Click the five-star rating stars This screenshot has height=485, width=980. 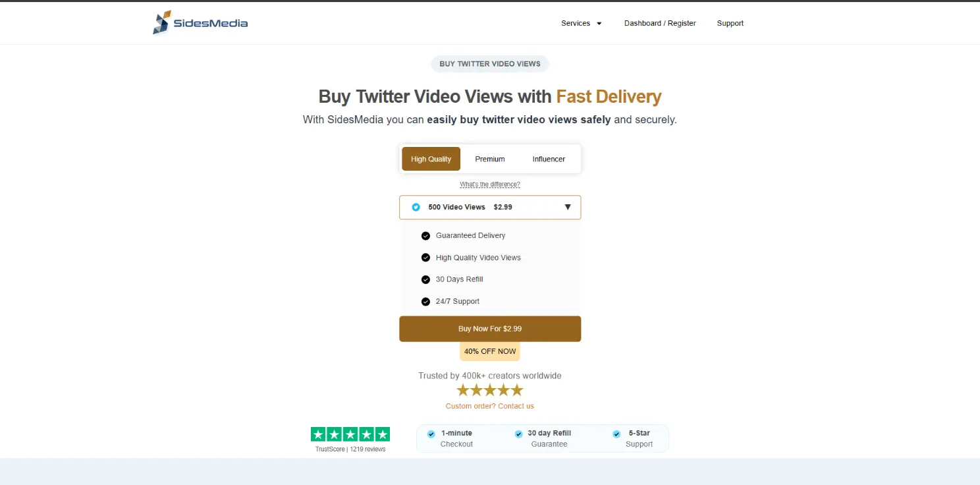[490, 389]
